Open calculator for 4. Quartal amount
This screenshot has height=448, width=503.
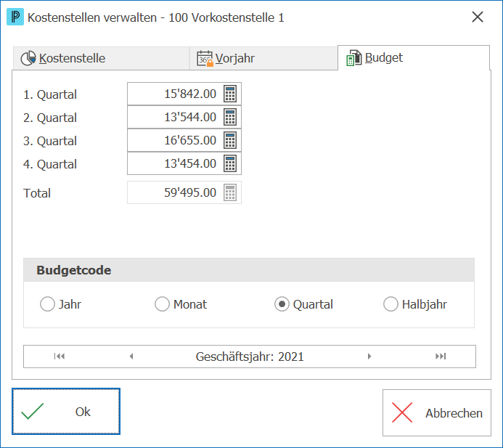[x=230, y=163]
